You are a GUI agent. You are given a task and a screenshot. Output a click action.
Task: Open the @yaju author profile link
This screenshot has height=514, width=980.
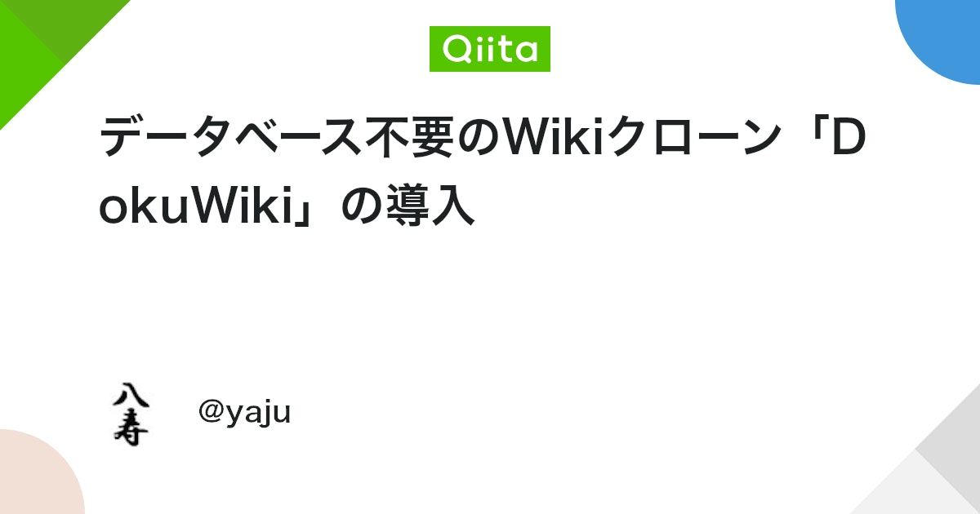tap(244, 414)
